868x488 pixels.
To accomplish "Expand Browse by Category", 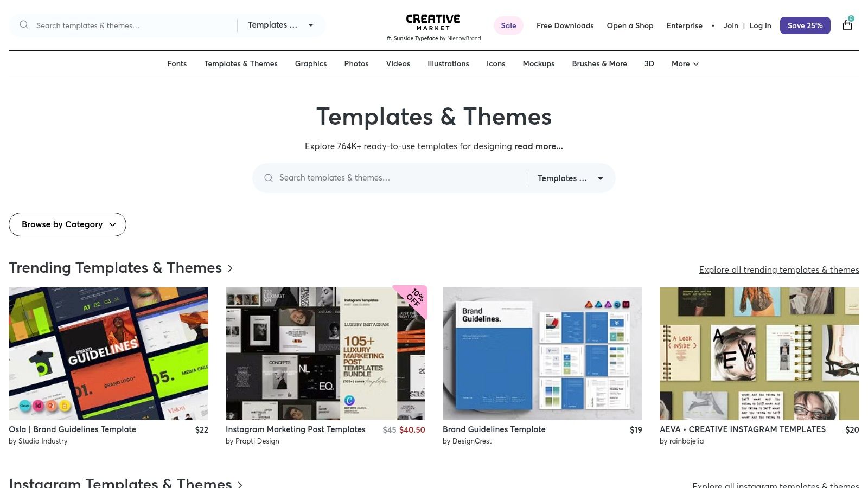I will coord(67,224).
